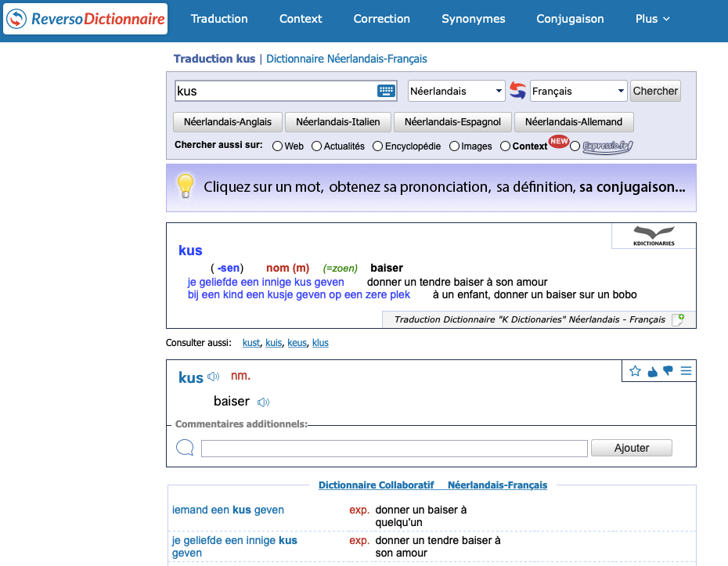Open the Français target language dropdown
This screenshot has height=566, width=728.
pyautogui.click(x=578, y=91)
